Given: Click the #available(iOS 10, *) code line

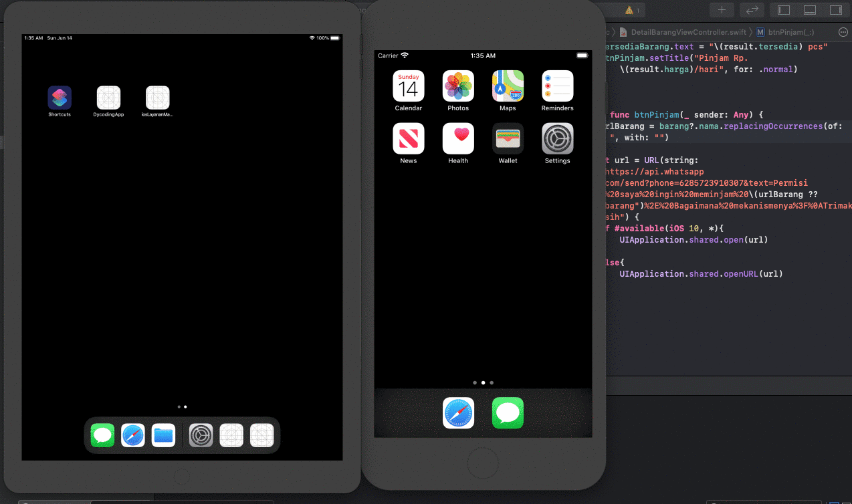Looking at the screenshot, I should click(664, 228).
